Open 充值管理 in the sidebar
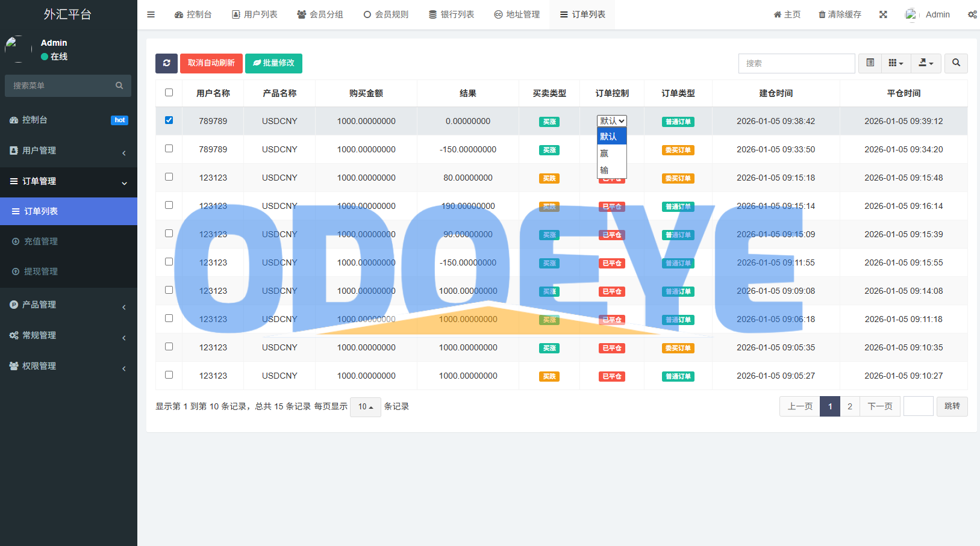The width and height of the screenshot is (980, 546). pyautogui.click(x=41, y=241)
